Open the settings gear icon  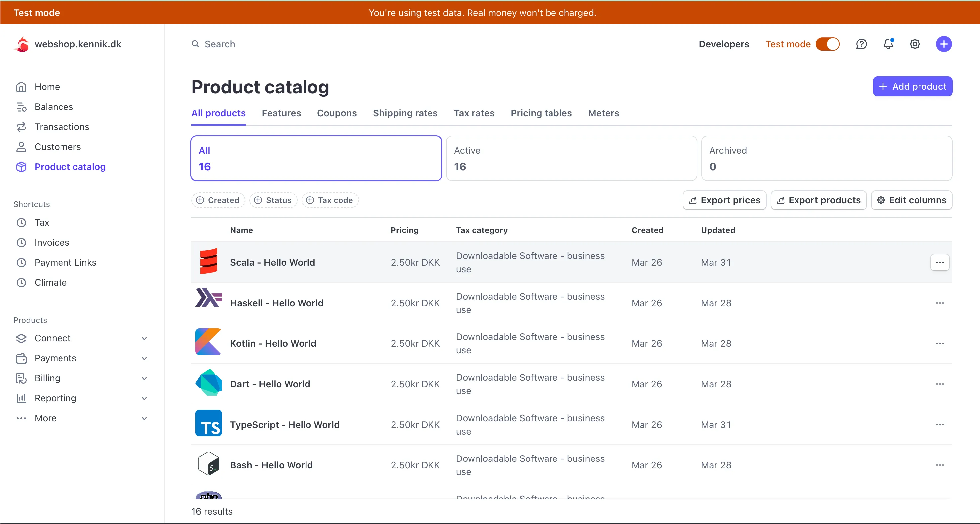915,44
